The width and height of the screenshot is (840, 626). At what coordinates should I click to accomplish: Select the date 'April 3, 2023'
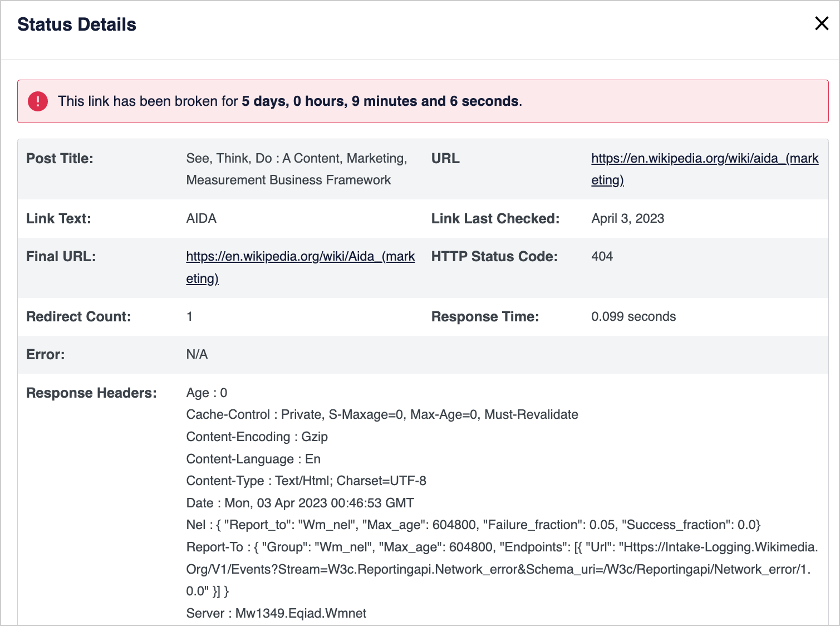coord(627,219)
